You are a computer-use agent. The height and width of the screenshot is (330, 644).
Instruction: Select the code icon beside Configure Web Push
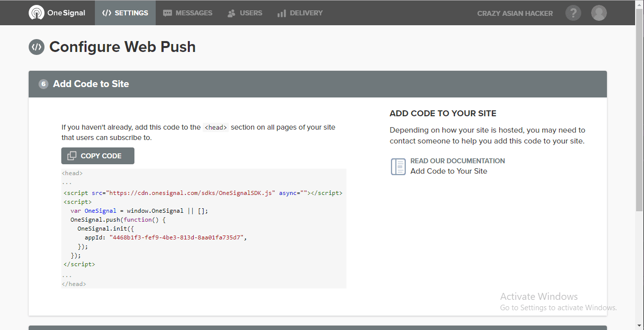click(37, 47)
